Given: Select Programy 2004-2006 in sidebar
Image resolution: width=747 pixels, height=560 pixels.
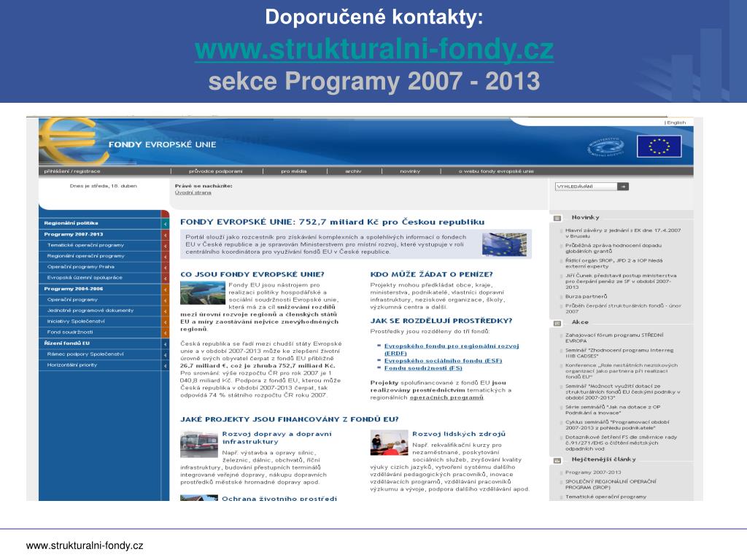Looking at the screenshot, I should 74,289.
